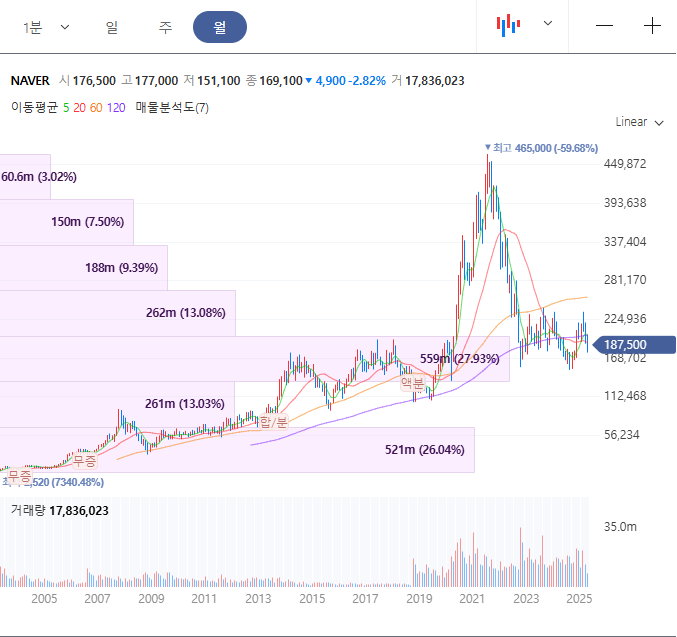Open the 1분 minute interval dropdown
The width and height of the screenshot is (677, 637).
(46, 28)
